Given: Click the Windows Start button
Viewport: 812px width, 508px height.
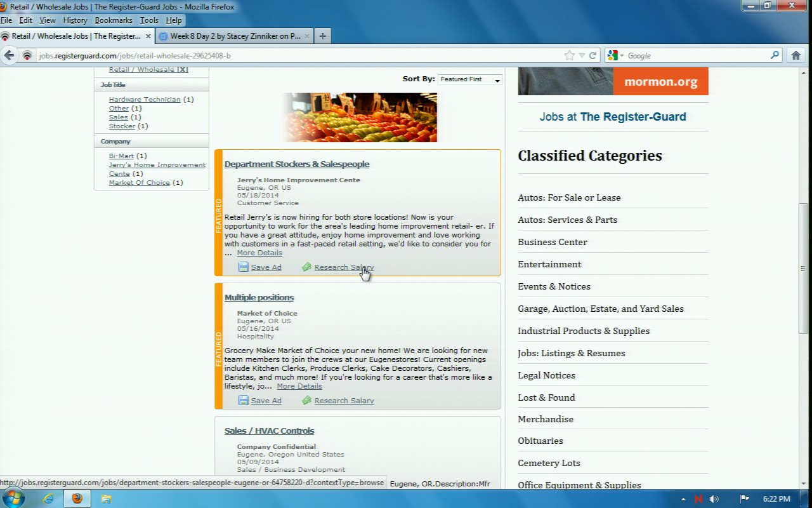Looking at the screenshot, I should click(13, 498).
